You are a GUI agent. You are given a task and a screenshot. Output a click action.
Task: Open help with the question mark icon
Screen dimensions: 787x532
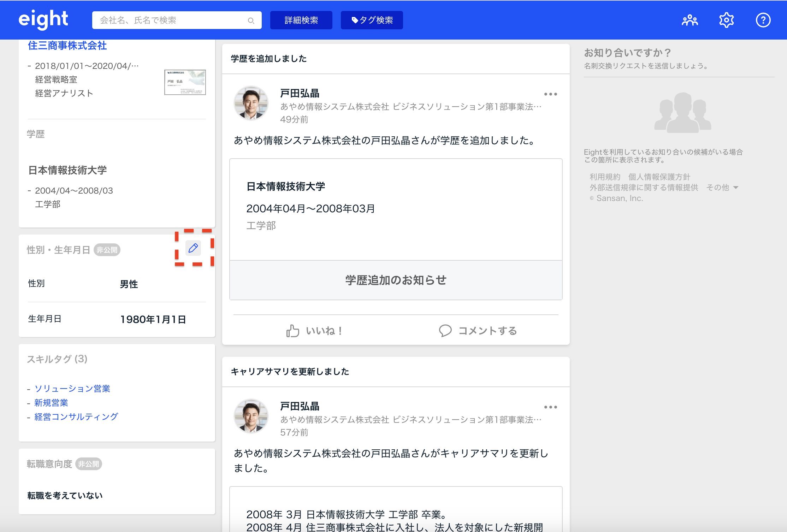763,20
